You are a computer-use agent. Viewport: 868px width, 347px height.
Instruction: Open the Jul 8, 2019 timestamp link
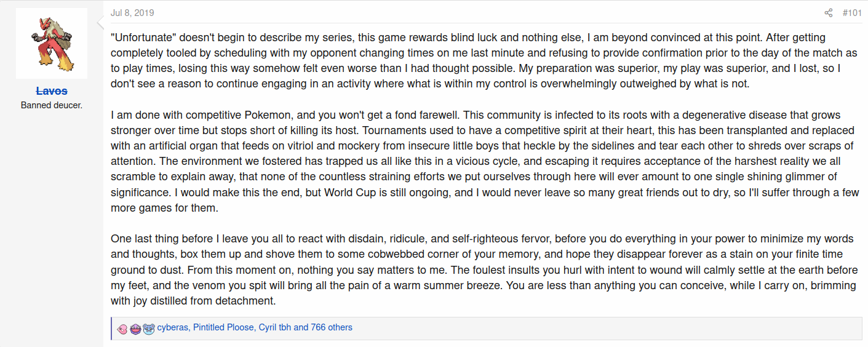(132, 13)
